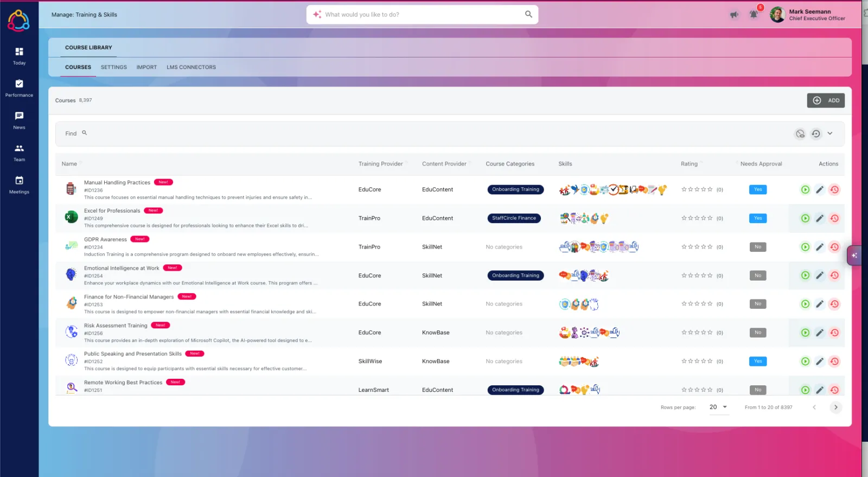The width and height of the screenshot is (868, 477).
Task: Sort by the Needs Approval column
Action: (x=761, y=164)
